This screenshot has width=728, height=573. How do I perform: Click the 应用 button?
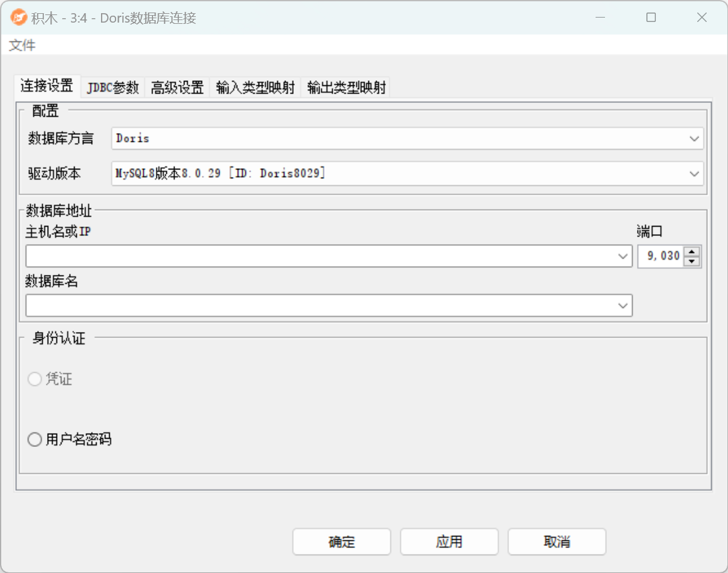(x=449, y=542)
